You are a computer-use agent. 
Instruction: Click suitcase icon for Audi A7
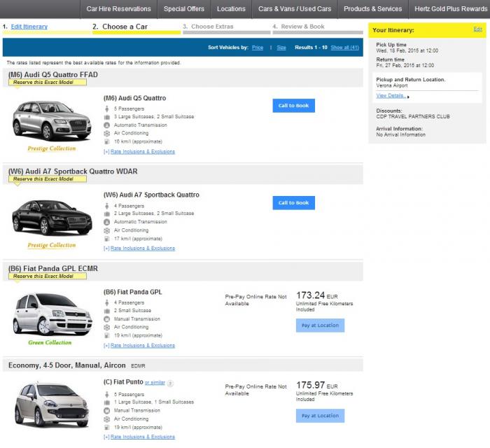(x=107, y=213)
